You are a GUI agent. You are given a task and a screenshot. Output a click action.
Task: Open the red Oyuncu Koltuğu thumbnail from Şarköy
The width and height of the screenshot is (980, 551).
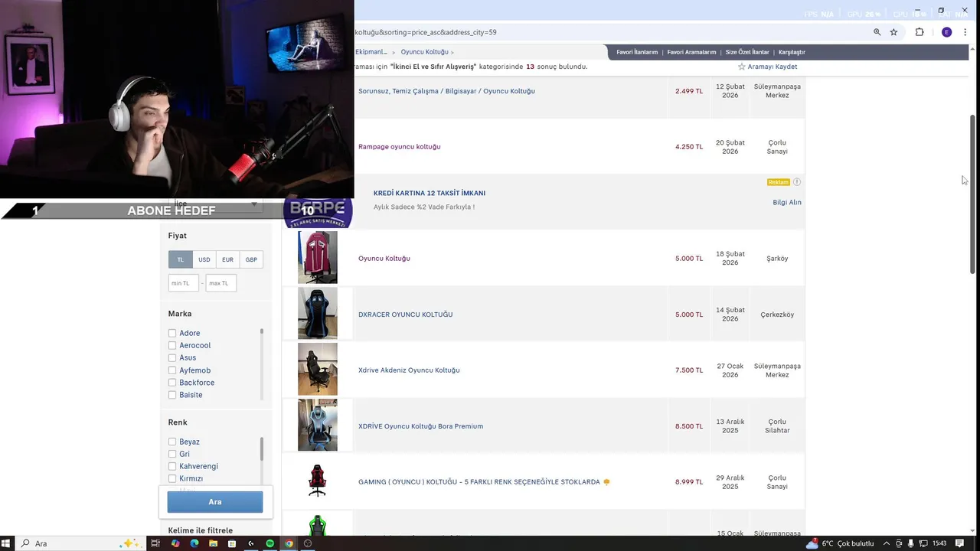pos(318,258)
